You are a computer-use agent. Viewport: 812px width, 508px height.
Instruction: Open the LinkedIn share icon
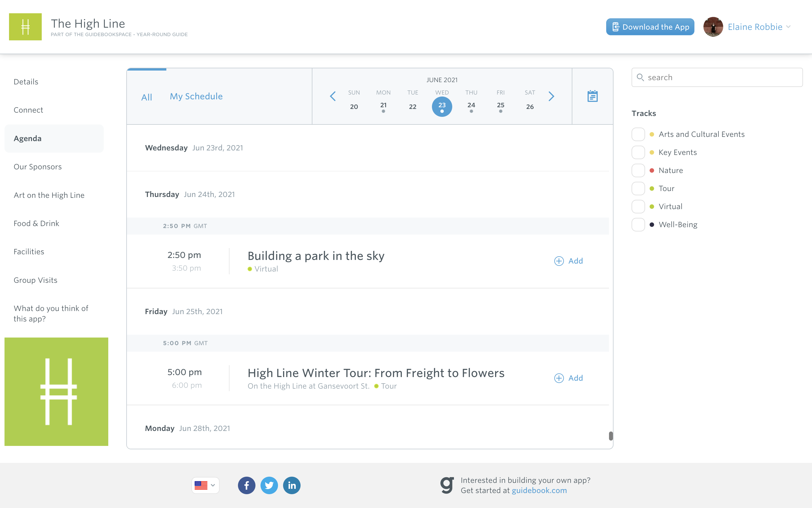click(292, 485)
